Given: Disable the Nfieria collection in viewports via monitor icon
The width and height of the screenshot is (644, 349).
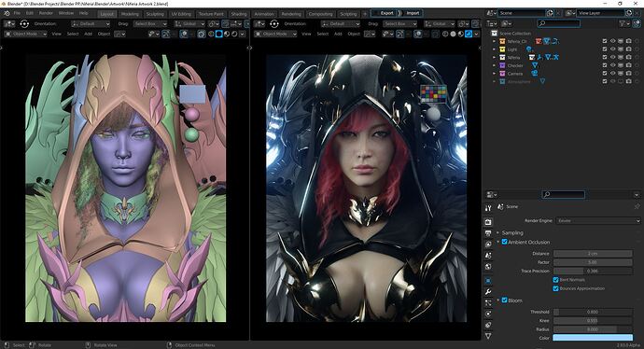Looking at the screenshot, I should 621,58.
